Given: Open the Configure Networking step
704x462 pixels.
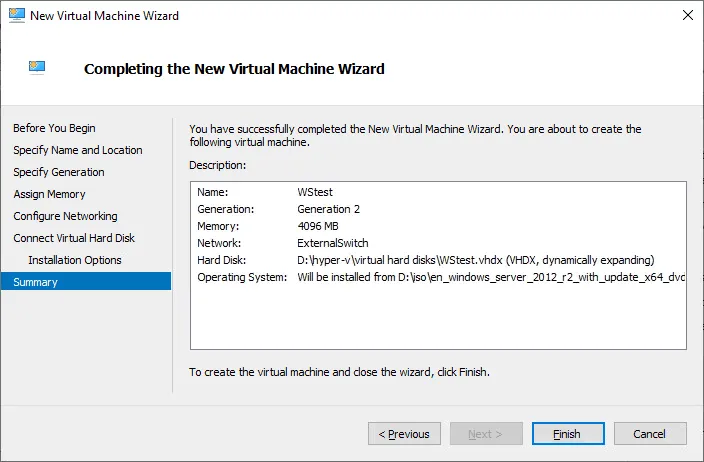Looking at the screenshot, I should [65, 216].
